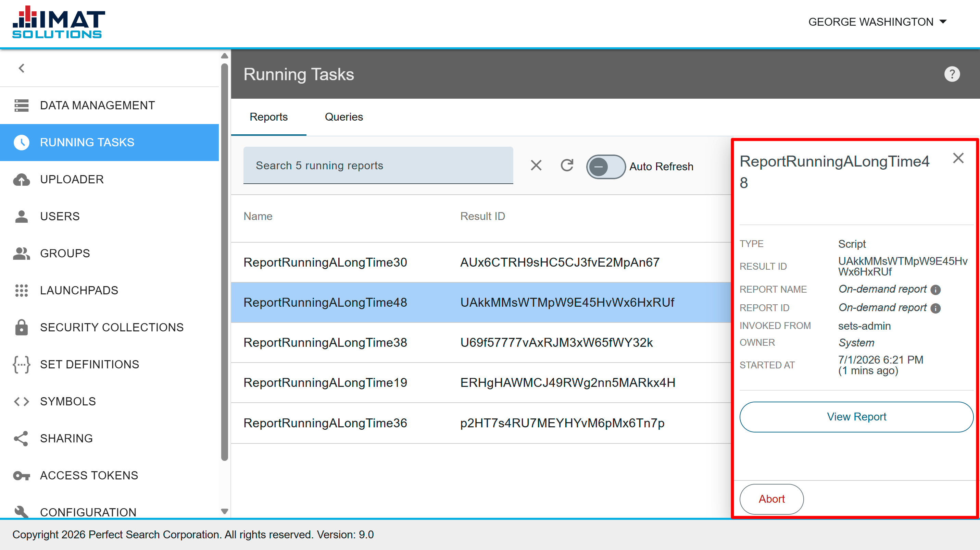Select the ReportRunningALongTime38 row
This screenshot has height=550, width=980.
[481, 343]
